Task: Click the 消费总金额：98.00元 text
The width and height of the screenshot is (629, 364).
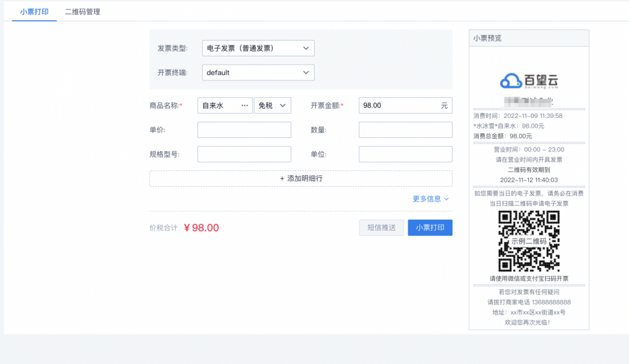Action: pyautogui.click(x=503, y=136)
